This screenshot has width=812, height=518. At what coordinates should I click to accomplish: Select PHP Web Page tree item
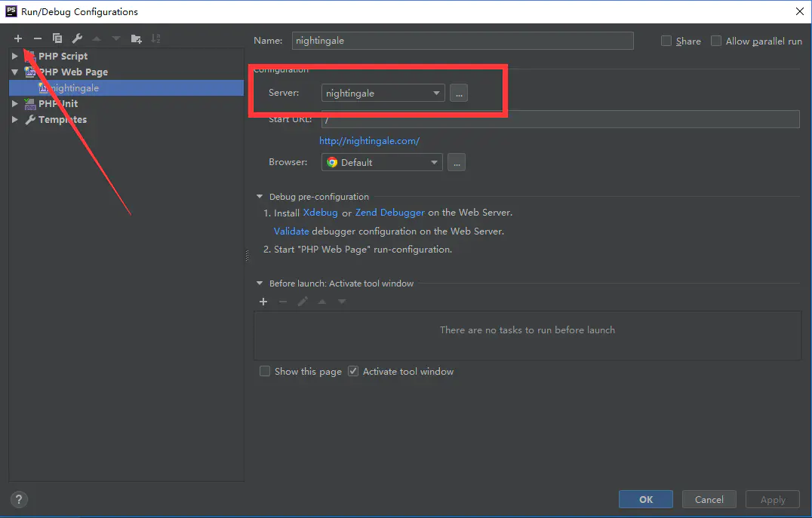[73, 72]
